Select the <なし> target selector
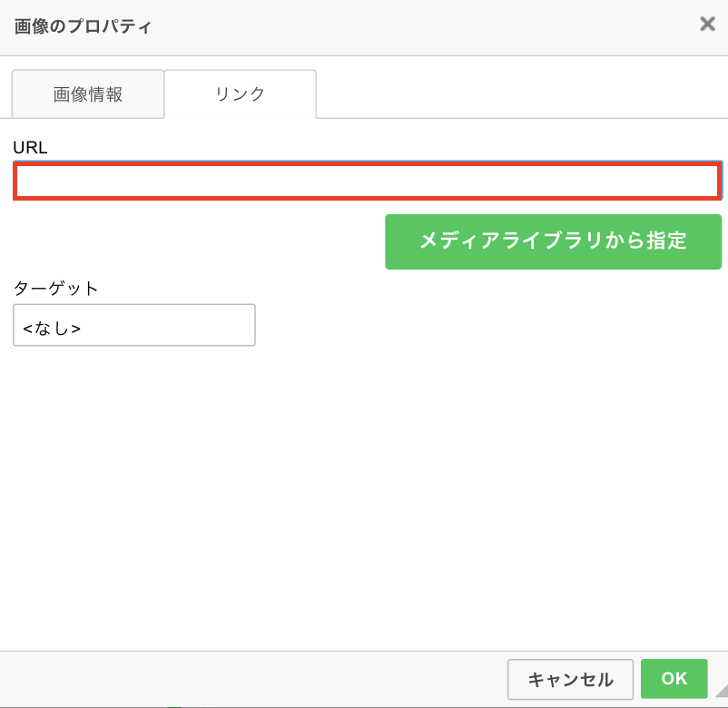Viewport: 728px width, 708px height. [134, 325]
